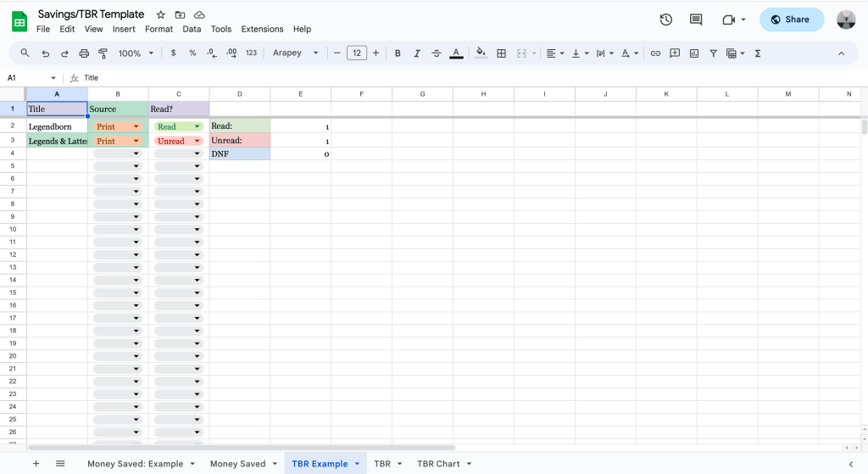Star the Savings/TBR Template document
868x474 pixels.
[x=161, y=15]
